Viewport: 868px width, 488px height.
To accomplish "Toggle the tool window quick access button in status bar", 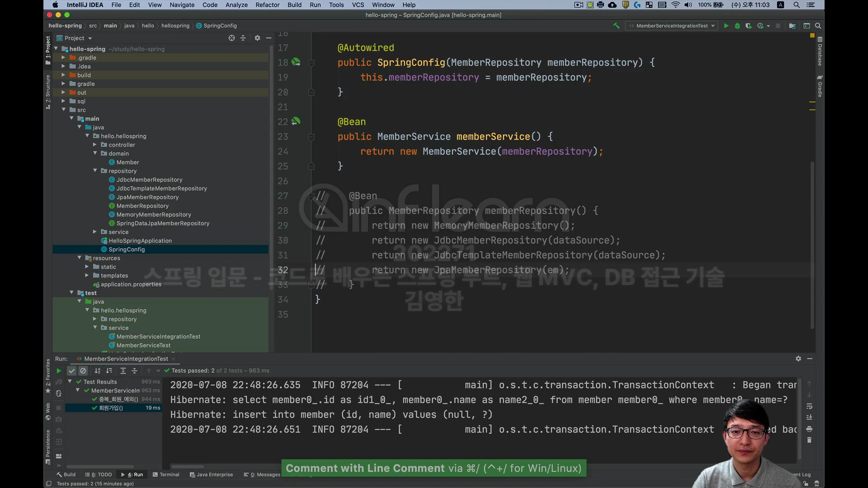I will [x=48, y=483].
